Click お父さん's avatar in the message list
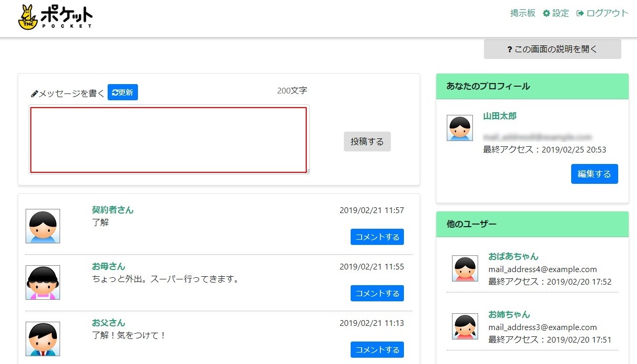The width and height of the screenshot is (637, 364). [43, 339]
